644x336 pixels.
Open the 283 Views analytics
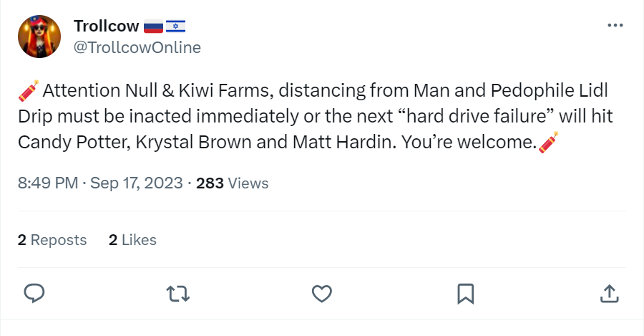pyautogui.click(x=232, y=183)
